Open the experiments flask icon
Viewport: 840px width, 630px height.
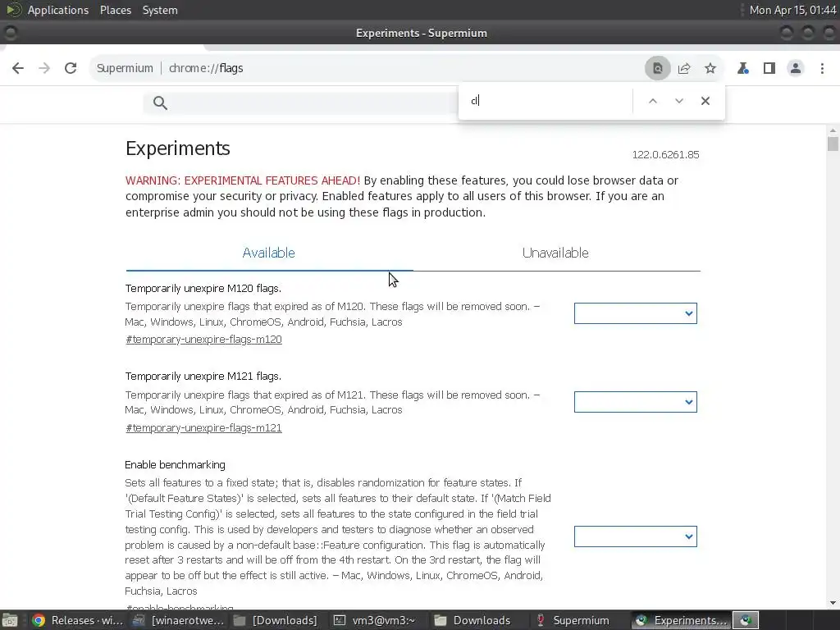click(743, 68)
